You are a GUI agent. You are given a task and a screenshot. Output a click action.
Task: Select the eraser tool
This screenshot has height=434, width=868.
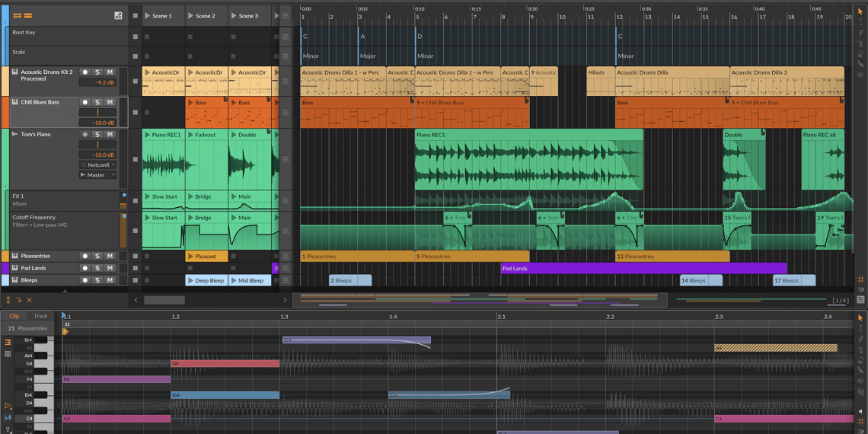[x=860, y=55]
